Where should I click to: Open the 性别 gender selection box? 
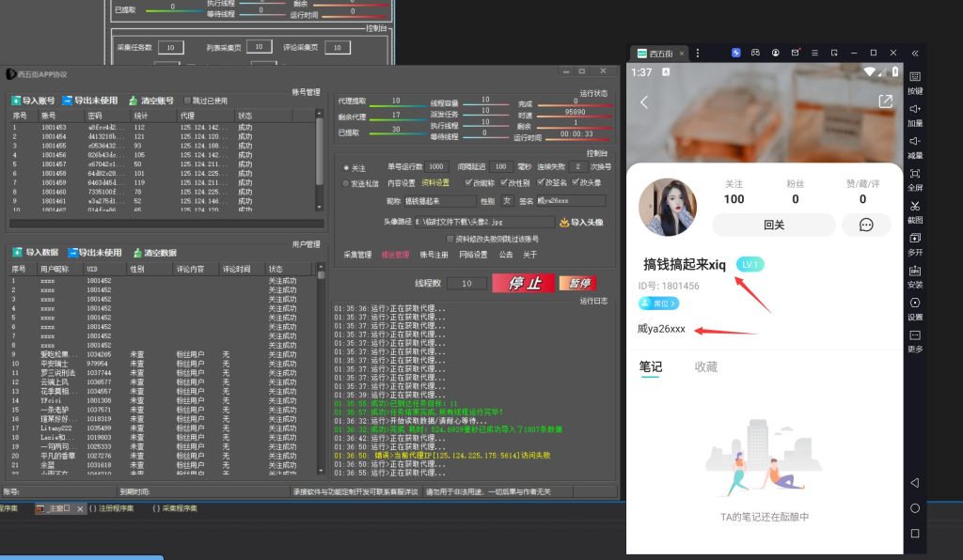click(508, 200)
